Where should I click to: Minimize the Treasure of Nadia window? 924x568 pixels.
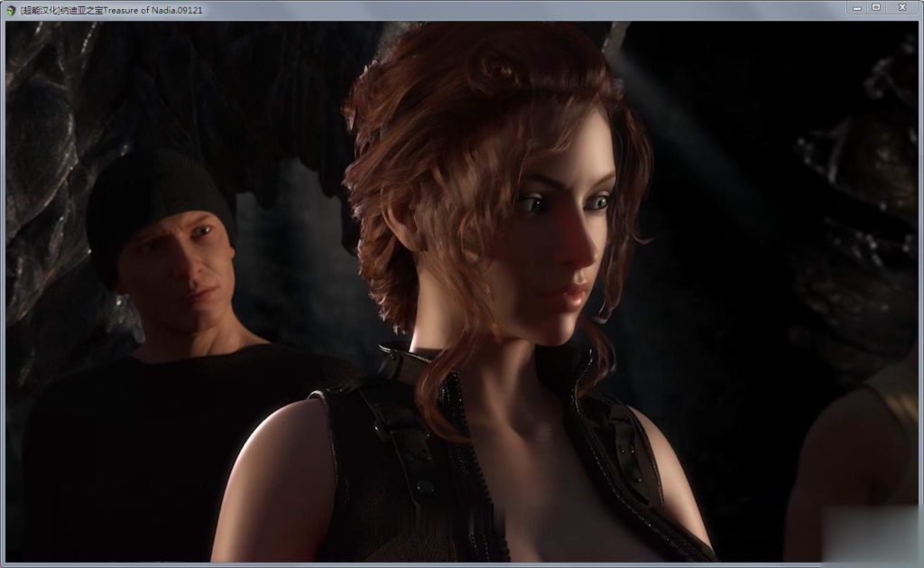(x=856, y=7)
